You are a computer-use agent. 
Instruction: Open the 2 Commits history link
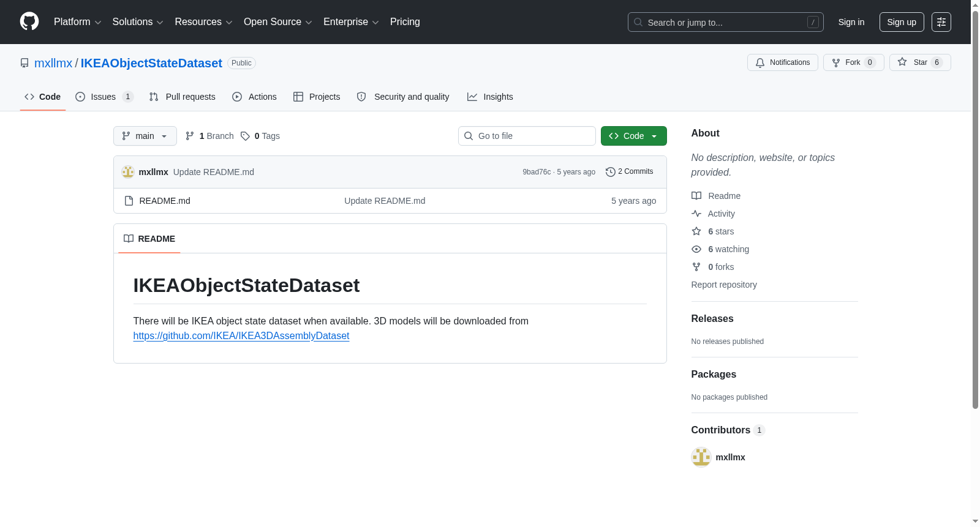coord(630,172)
